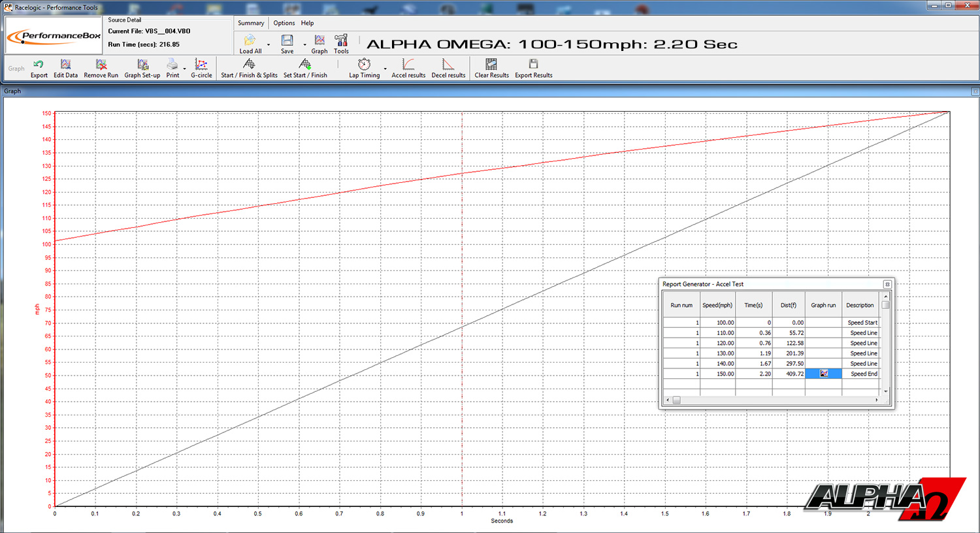Click the Remove Run icon
The image size is (980, 533).
[101, 64]
